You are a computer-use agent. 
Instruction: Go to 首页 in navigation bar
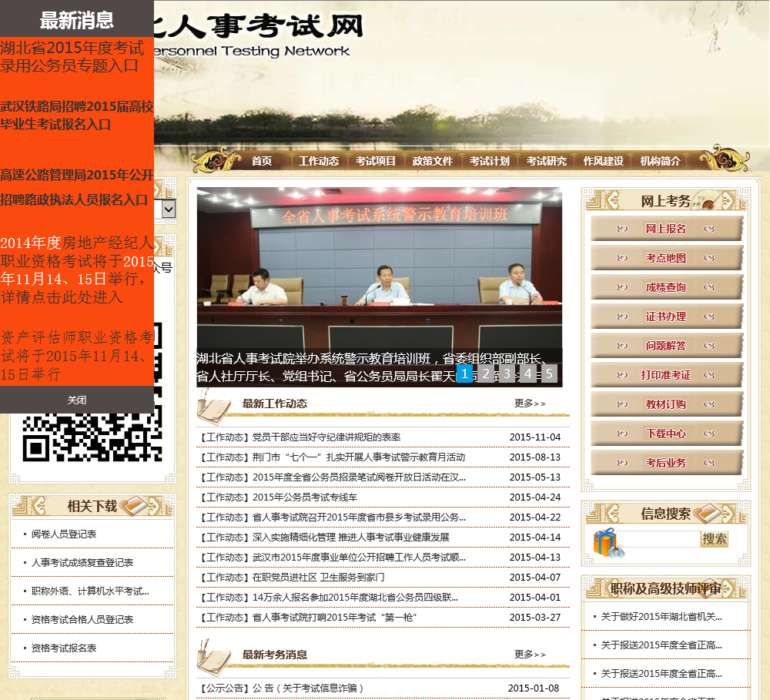coord(261,161)
